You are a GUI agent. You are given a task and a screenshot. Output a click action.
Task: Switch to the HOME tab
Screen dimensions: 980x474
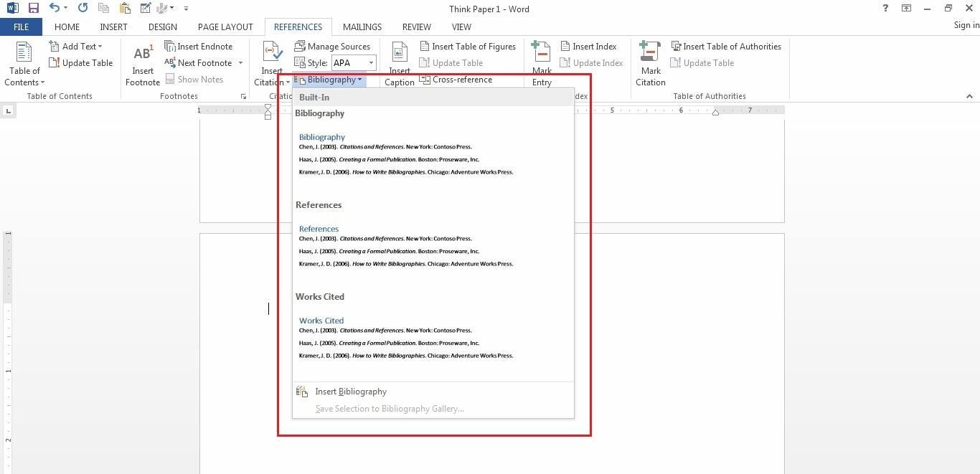click(x=67, y=27)
